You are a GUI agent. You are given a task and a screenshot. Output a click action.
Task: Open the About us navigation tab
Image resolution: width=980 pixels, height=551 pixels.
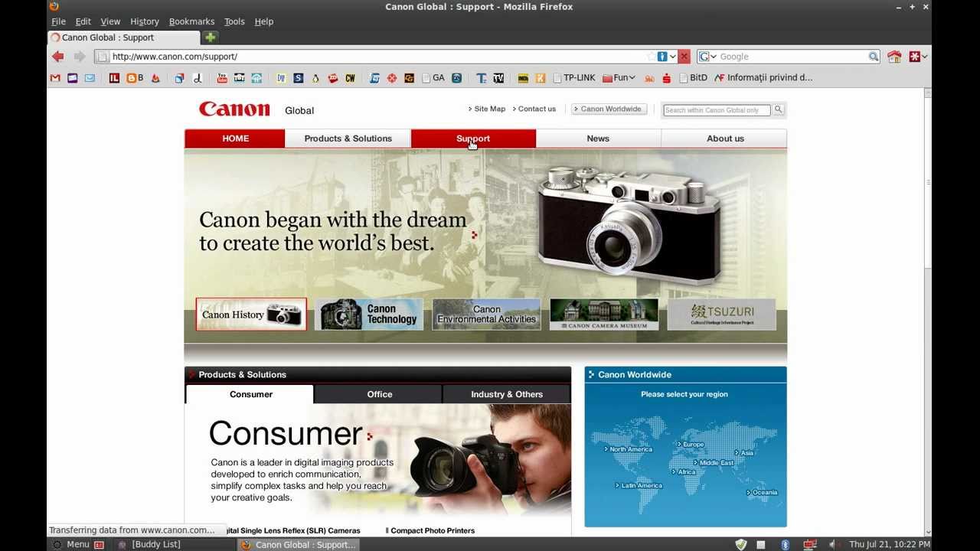tap(725, 139)
